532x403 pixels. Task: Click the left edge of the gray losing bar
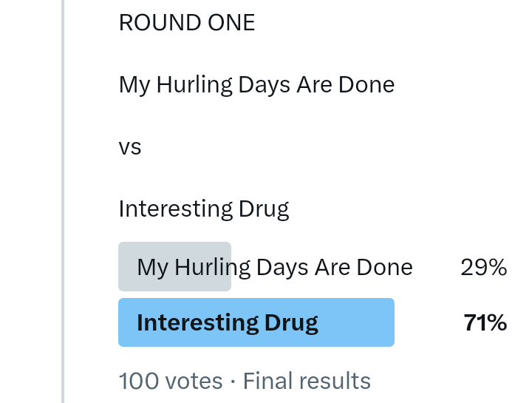point(123,267)
